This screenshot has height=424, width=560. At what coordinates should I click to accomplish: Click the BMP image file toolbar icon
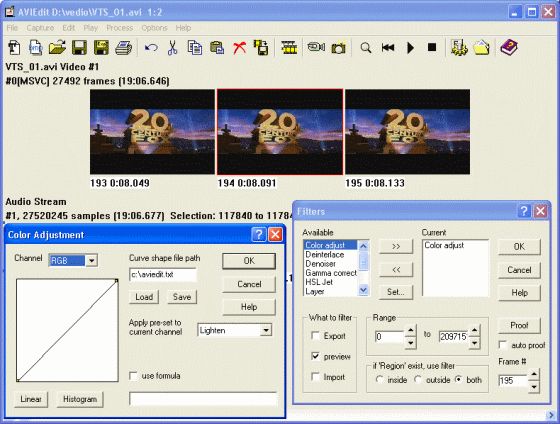(36, 48)
